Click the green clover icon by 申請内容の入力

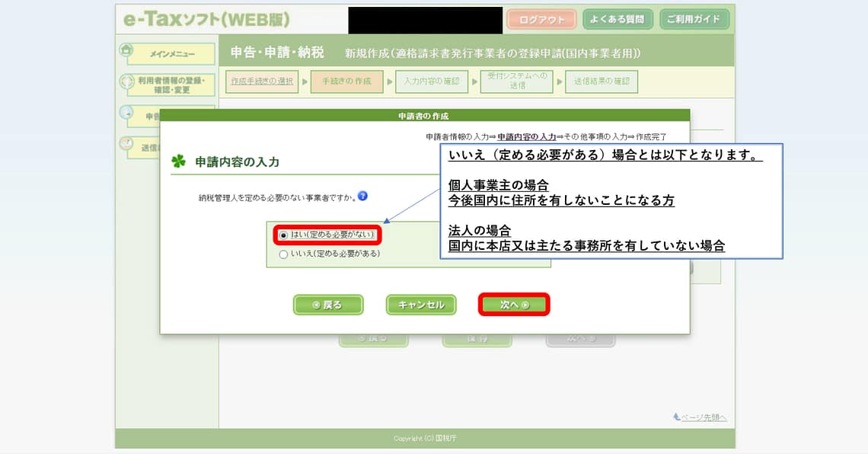pos(178,161)
